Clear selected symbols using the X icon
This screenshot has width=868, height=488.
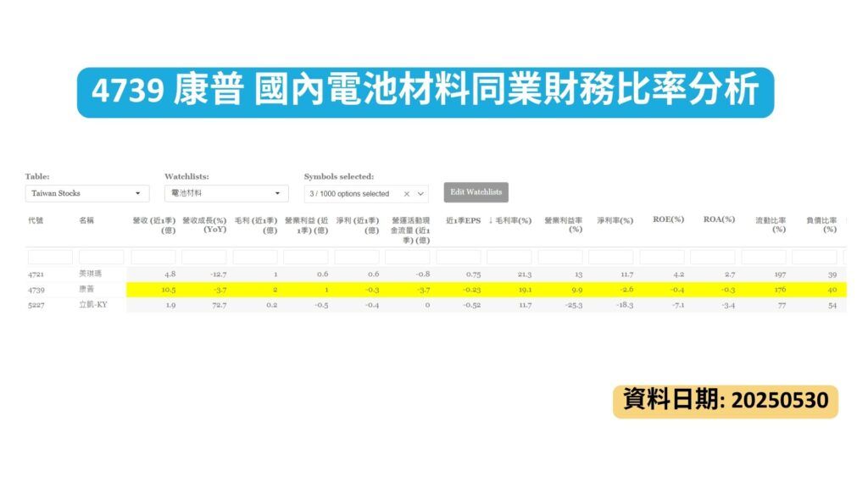pos(407,193)
